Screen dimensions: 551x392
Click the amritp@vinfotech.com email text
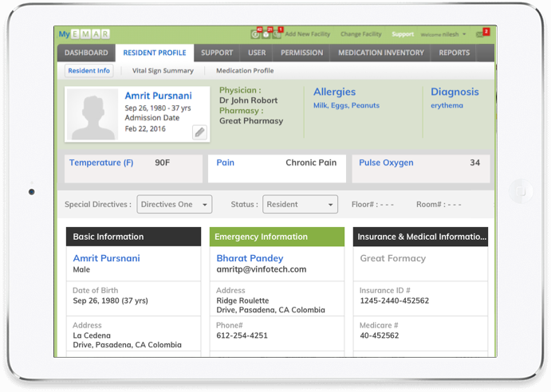tap(262, 269)
